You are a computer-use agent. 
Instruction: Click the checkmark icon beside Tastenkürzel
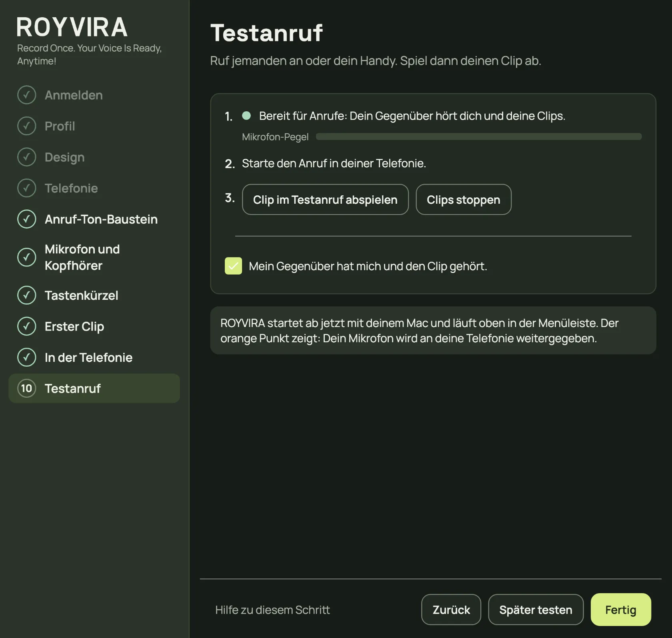(x=26, y=295)
